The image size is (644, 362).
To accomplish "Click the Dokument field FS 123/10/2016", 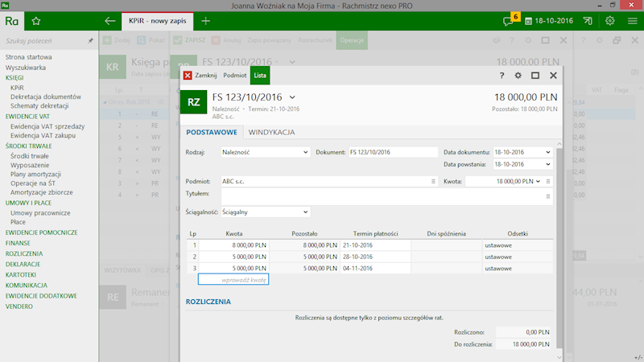I will (393, 152).
